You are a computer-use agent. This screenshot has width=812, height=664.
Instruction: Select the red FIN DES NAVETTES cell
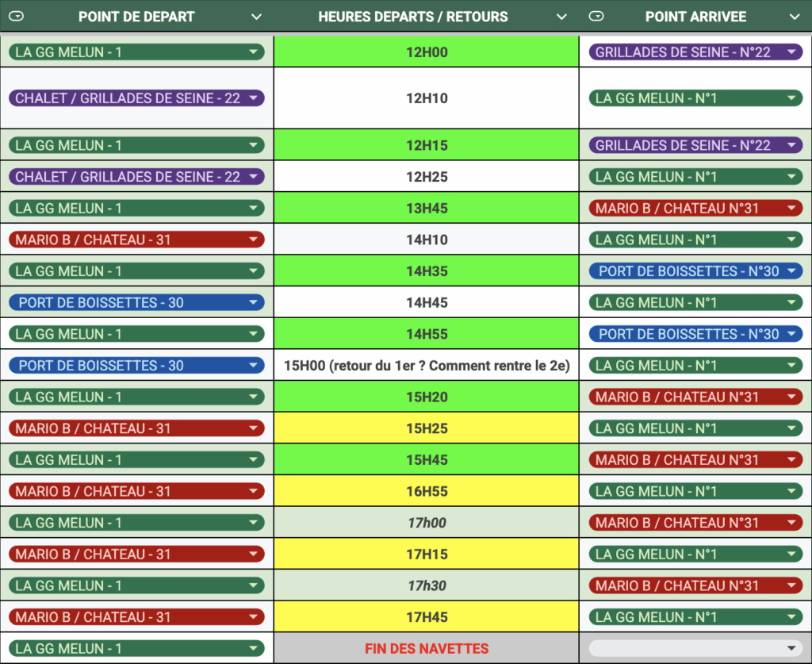click(426, 648)
